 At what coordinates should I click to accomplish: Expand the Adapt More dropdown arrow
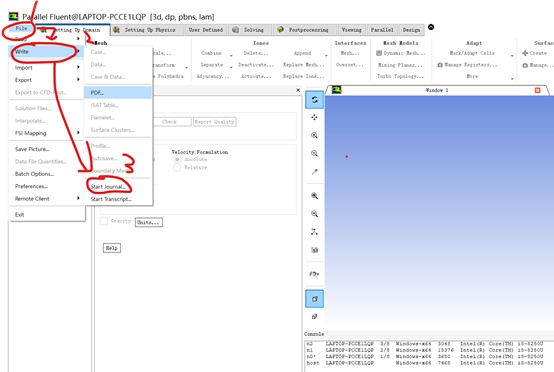coord(512,79)
